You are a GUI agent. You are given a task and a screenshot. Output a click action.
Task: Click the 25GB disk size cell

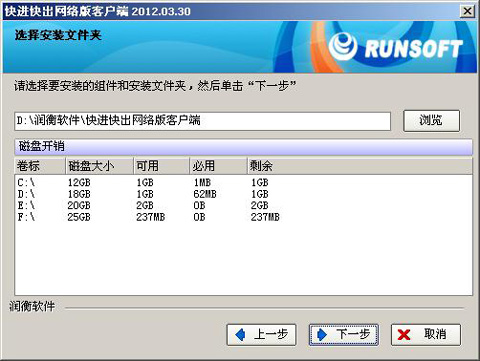pyautogui.click(x=79, y=217)
